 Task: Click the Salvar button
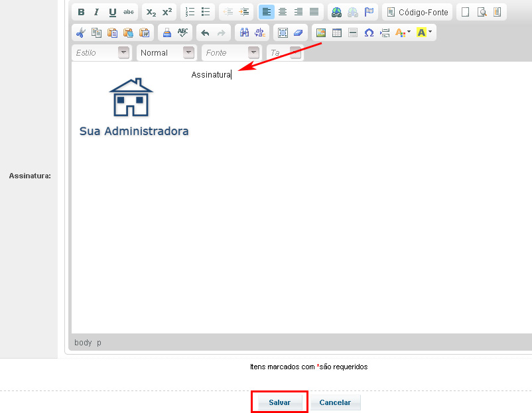point(279,402)
